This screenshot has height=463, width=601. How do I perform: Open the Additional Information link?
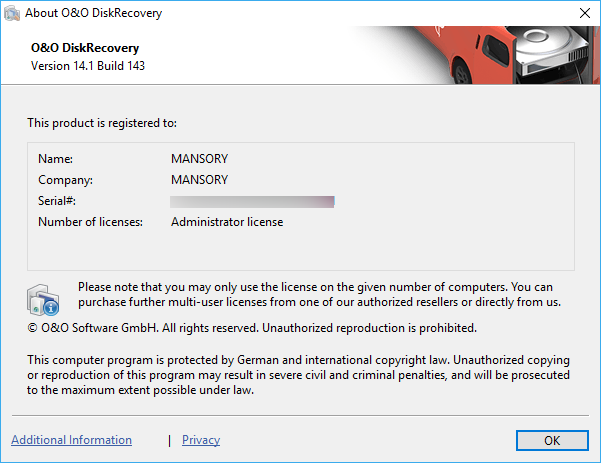coord(71,440)
